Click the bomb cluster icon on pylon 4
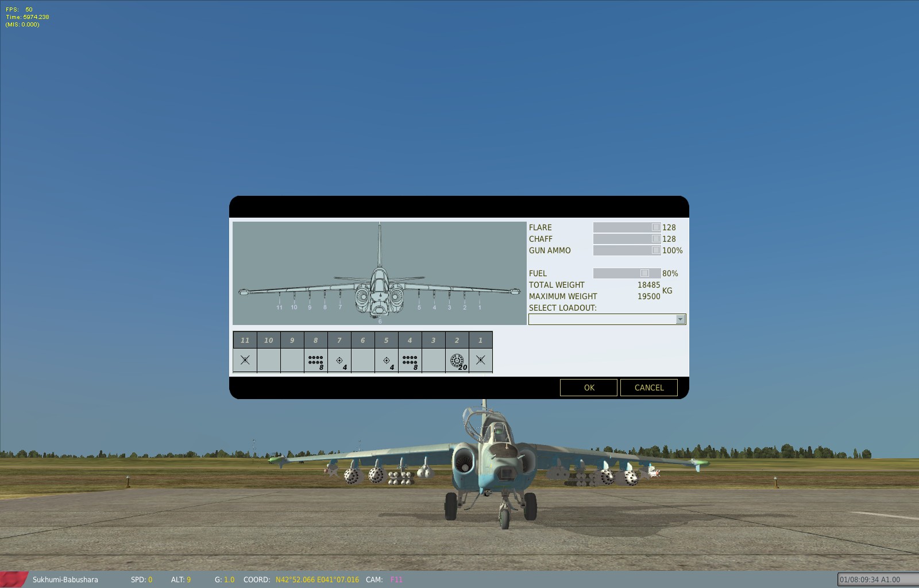The height and width of the screenshot is (588, 919). [410, 361]
